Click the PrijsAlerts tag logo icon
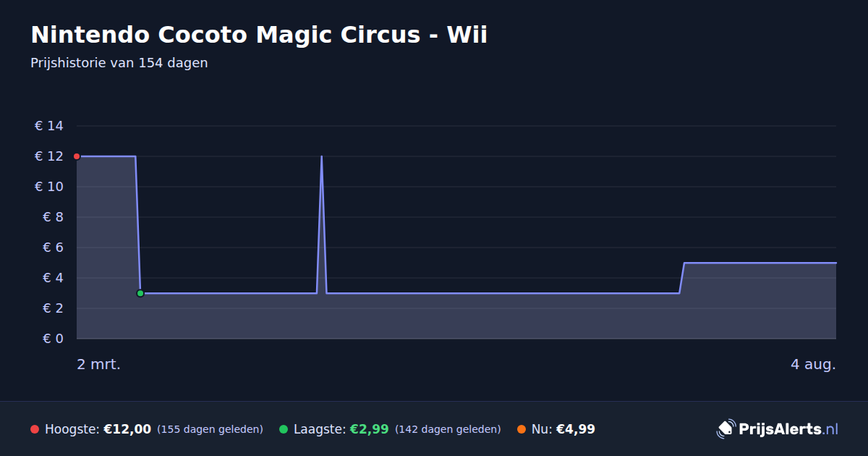This screenshot has width=868, height=456. (726, 429)
